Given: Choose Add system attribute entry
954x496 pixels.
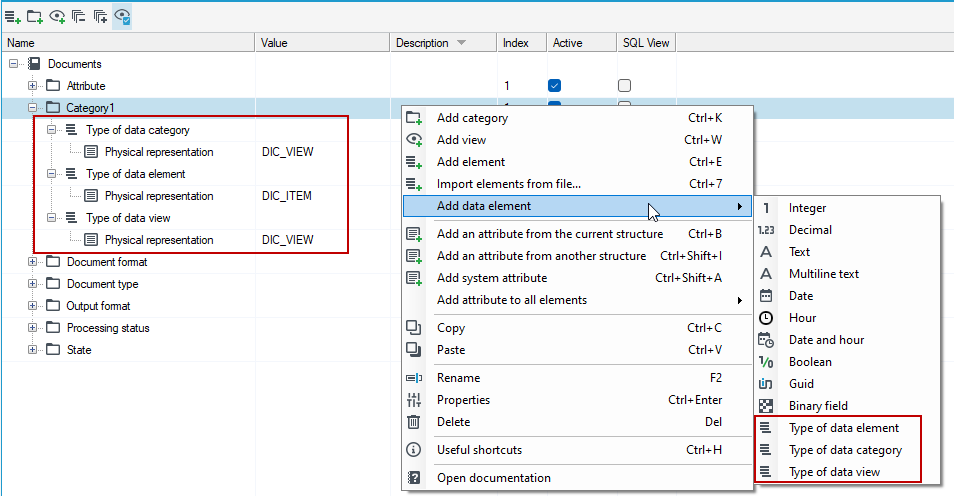Looking at the screenshot, I should (577, 278).
